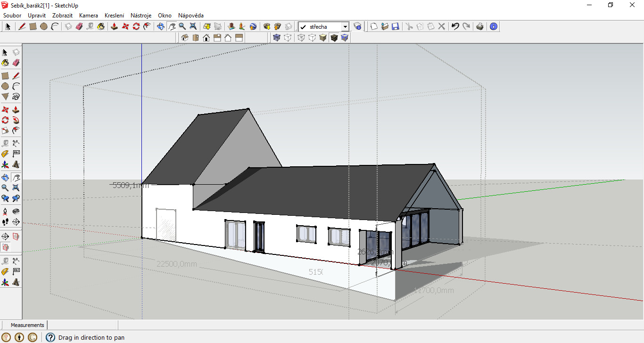
Task: Click the Measurements input box
Action: tap(83, 325)
